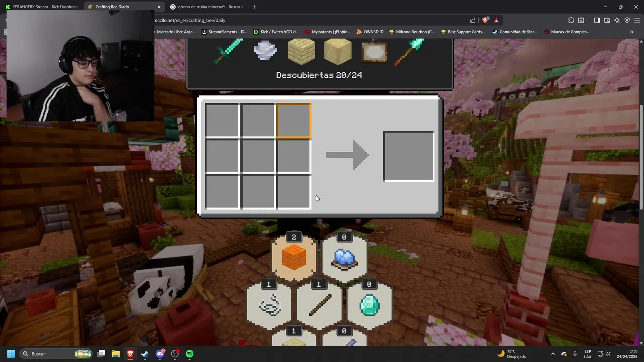The width and height of the screenshot is (644, 362).
Task: Select the stick ingredient hexagon
Action: [x=319, y=304]
